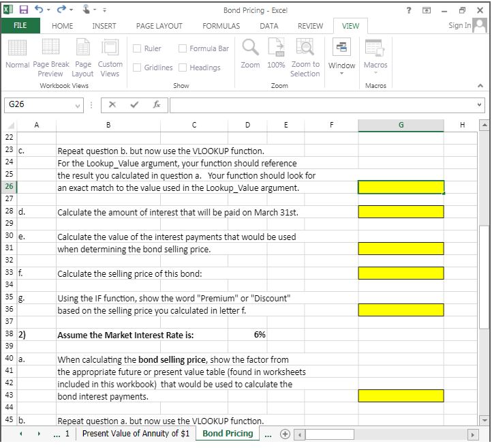Click the Select All corner triangle
The height and width of the screenshot is (448, 492).
(11, 125)
